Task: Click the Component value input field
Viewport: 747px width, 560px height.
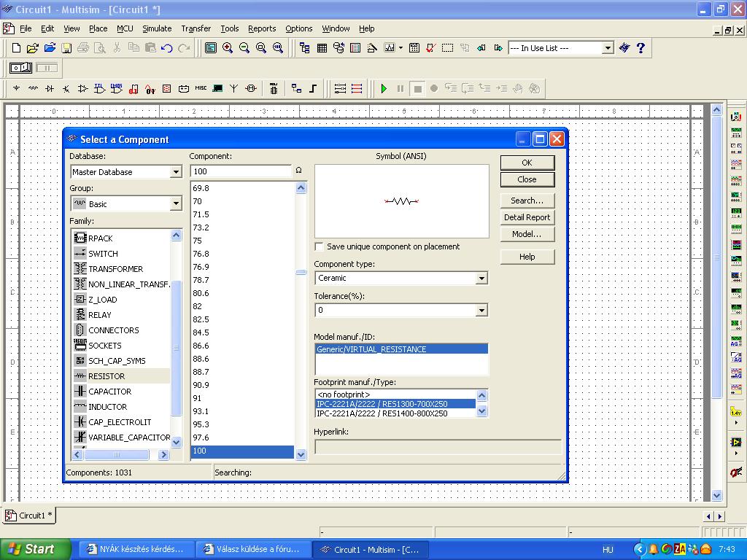Action: (241, 171)
